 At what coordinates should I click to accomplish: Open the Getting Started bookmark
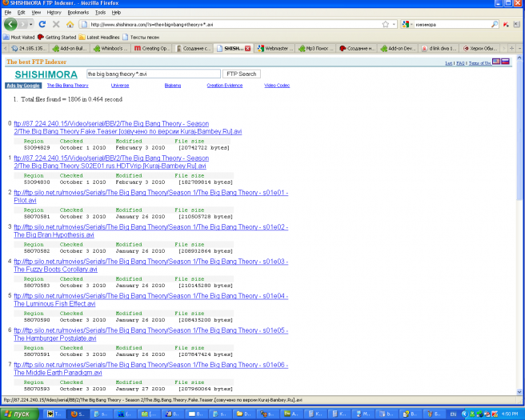pyautogui.click(x=57, y=37)
